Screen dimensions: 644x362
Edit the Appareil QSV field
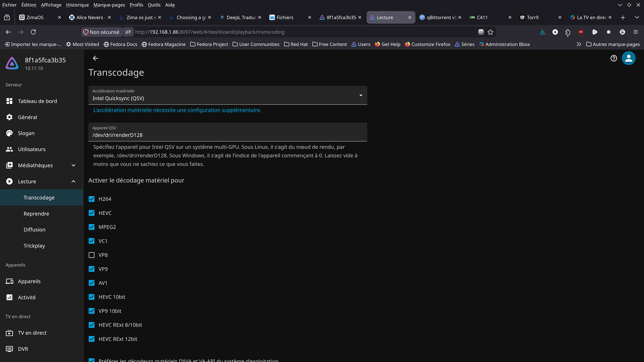tap(228, 132)
